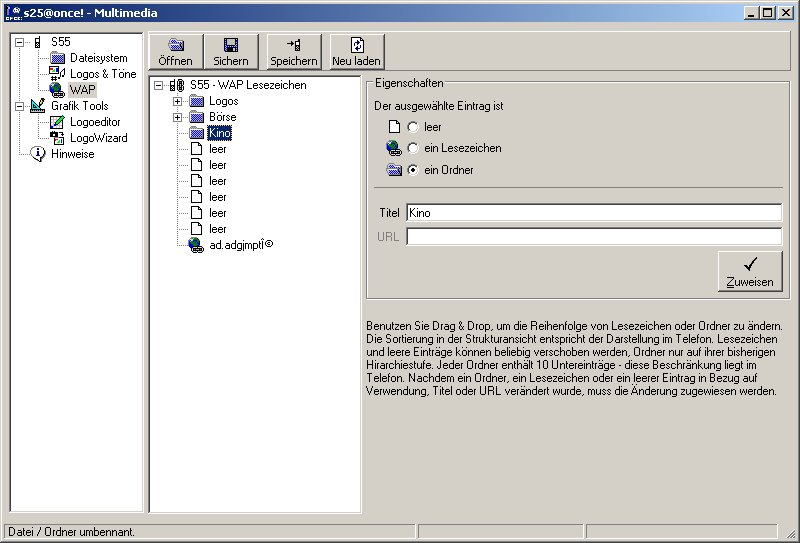Click the blank page icon beside 'leer' option

(394, 127)
